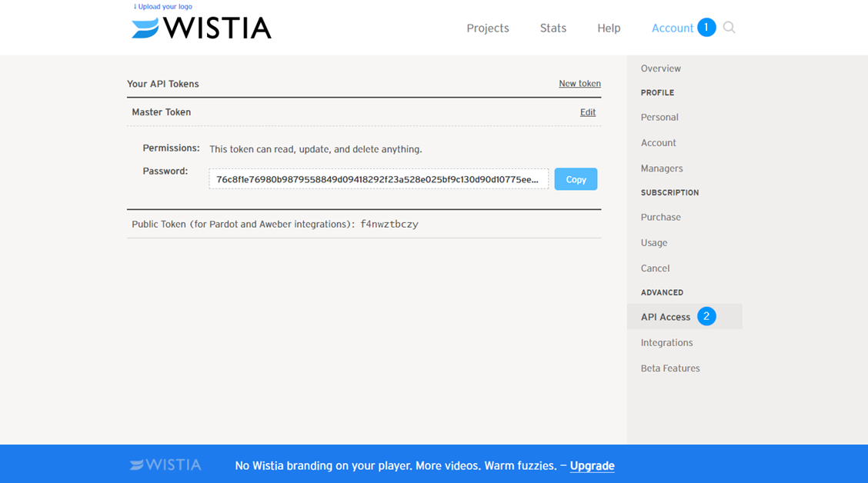Select API Access in the sidebar
The height and width of the screenshot is (483, 868).
pyautogui.click(x=684, y=317)
